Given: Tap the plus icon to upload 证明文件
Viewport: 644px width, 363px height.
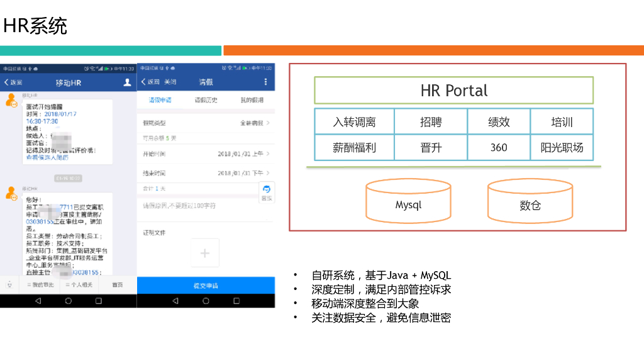Looking at the screenshot, I should click(x=204, y=252).
